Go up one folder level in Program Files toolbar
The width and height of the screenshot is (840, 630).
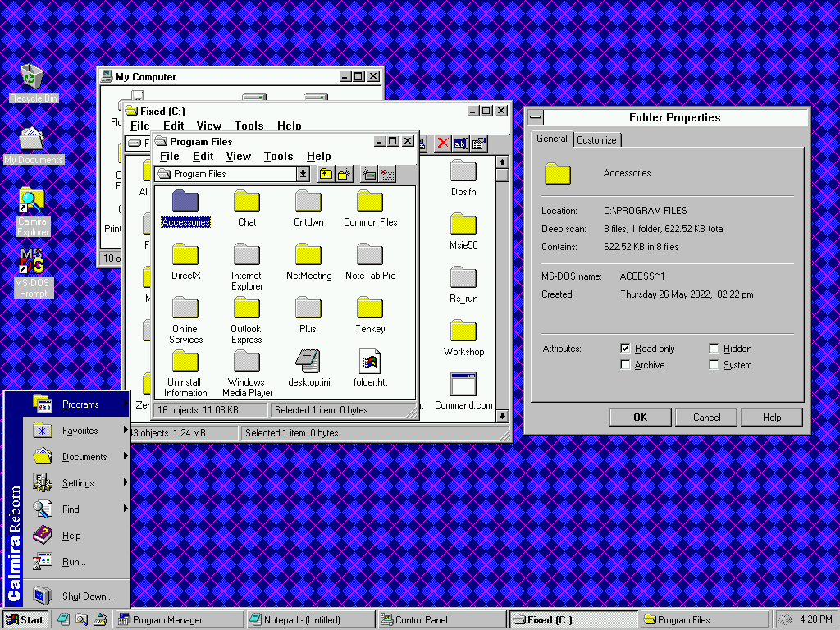pyautogui.click(x=326, y=174)
